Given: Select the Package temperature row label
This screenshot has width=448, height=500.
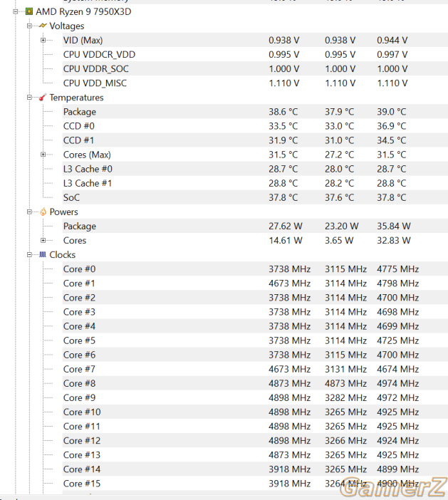Looking at the screenshot, I should (80, 112).
